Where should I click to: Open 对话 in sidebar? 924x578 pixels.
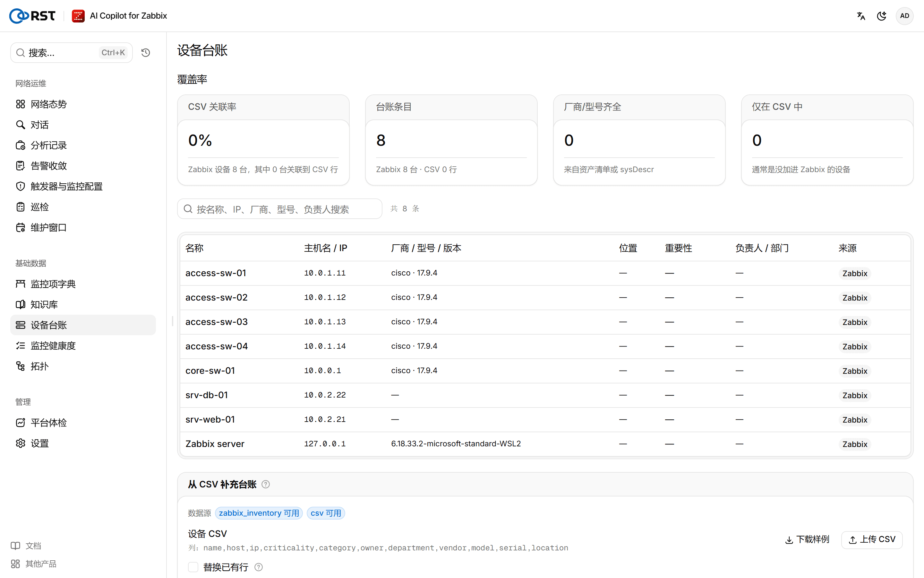(83, 125)
